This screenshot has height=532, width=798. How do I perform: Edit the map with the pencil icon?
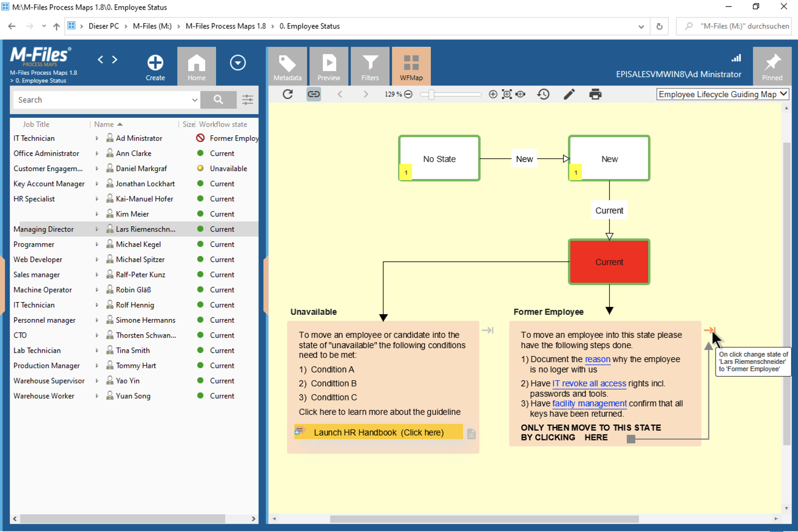(x=569, y=94)
